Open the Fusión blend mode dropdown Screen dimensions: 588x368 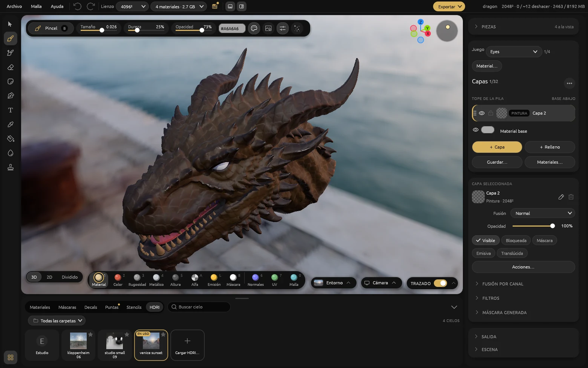(543, 213)
